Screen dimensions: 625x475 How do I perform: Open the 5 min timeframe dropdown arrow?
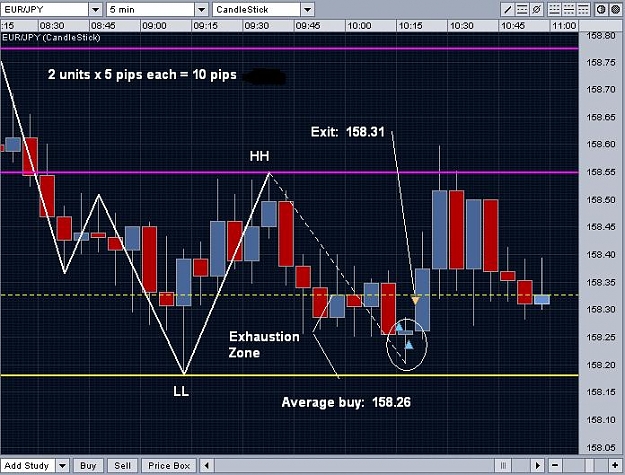point(202,9)
